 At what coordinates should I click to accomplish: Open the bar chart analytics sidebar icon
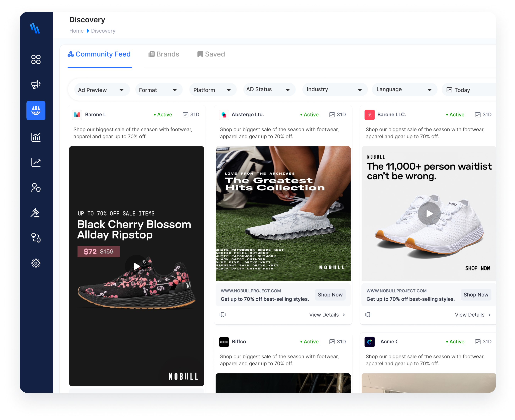36,137
